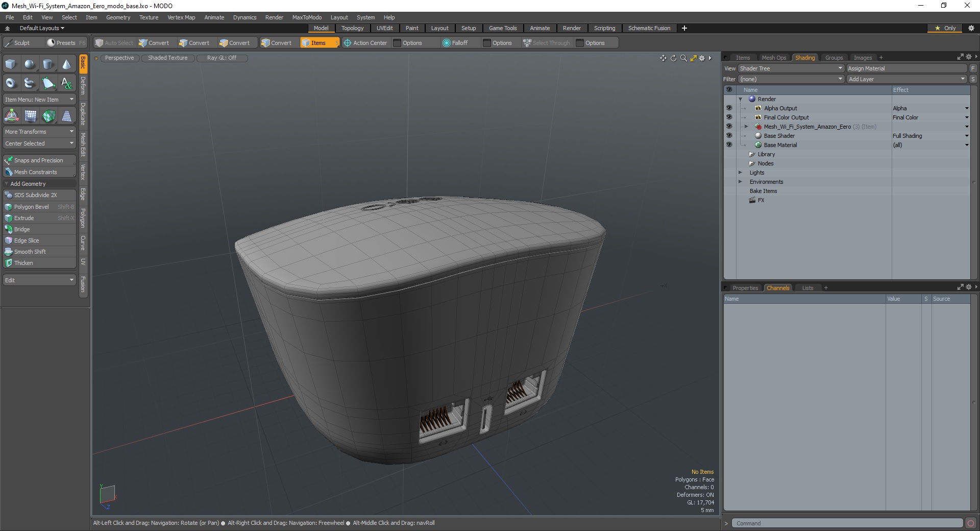Click the Mesh Constraints button
The height and width of the screenshot is (531, 980).
click(x=40, y=172)
